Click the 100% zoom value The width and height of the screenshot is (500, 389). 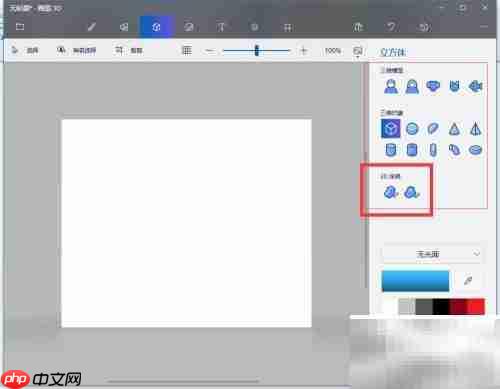[333, 51]
